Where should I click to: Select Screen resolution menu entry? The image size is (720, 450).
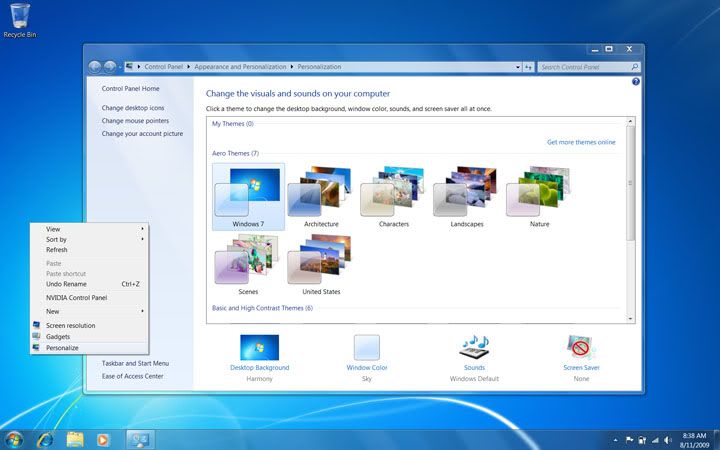(x=90, y=325)
